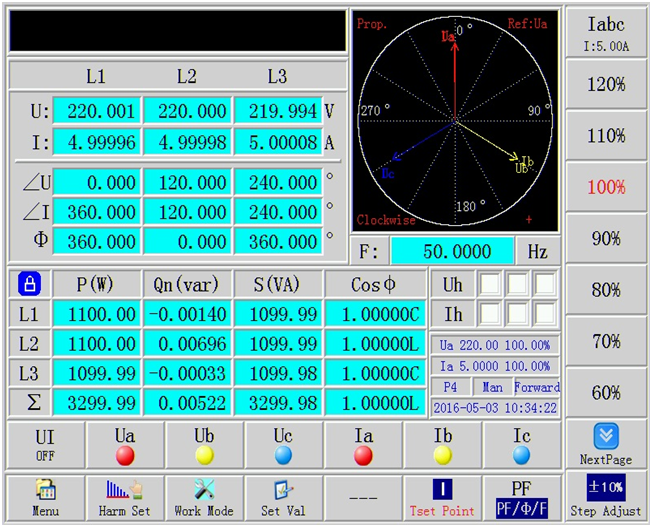Open Work Mode settings
The height and width of the screenshot is (527, 652).
coord(204,498)
